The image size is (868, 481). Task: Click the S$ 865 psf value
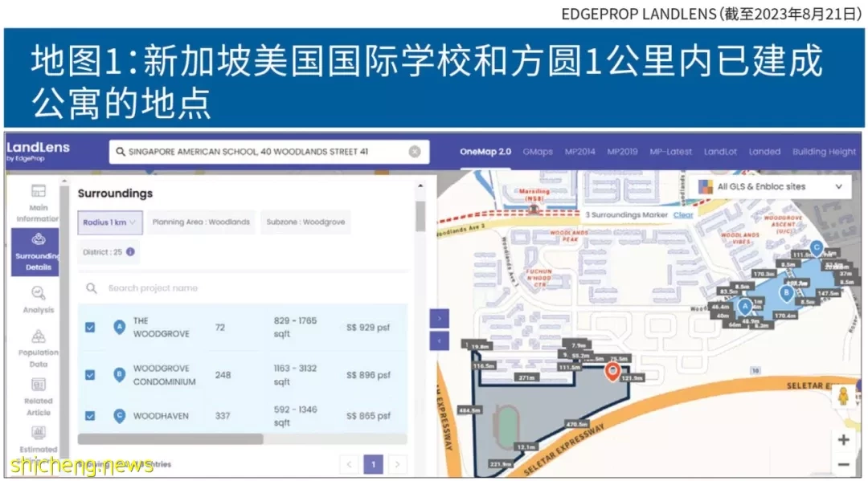tap(368, 416)
